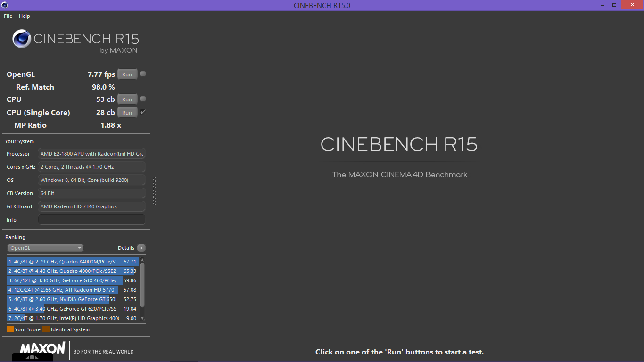
Task: Click the 7.77 fps OpenGL score
Action: 101,74
